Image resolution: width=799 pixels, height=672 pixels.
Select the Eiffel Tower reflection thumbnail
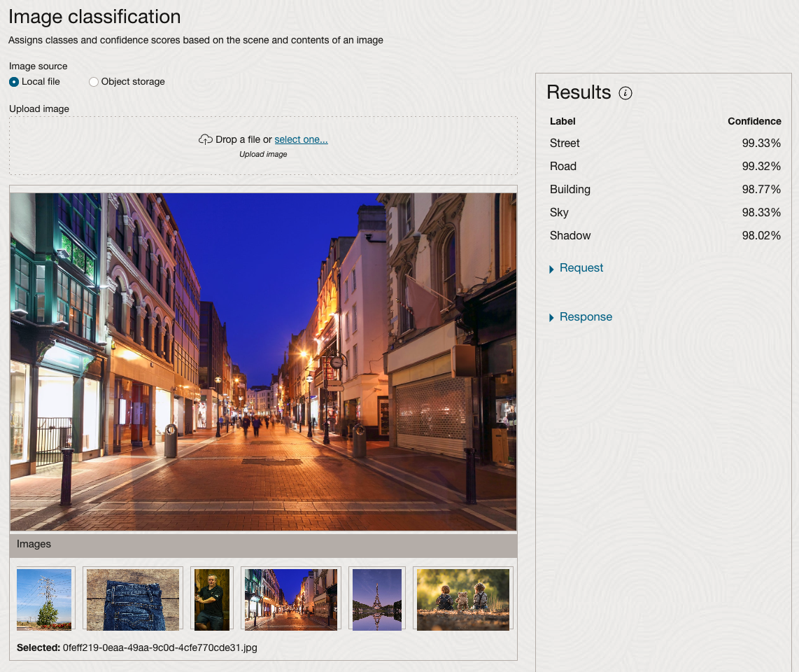pos(377,599)
